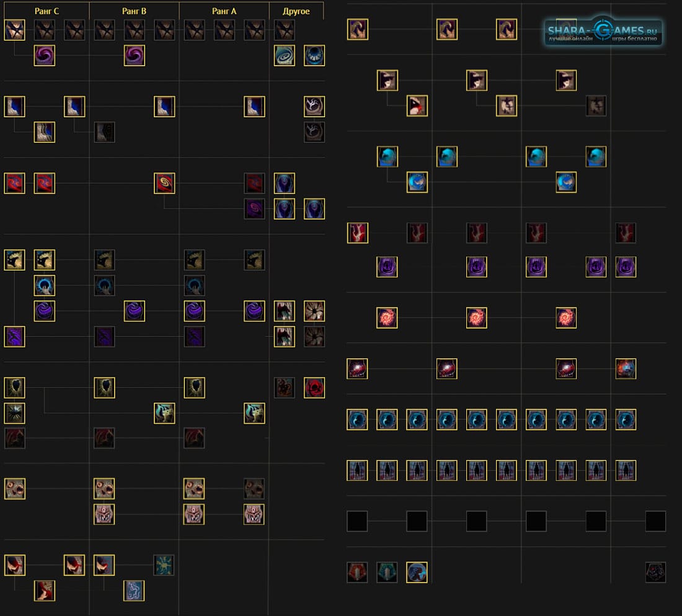This screenshot has height=616, width=682.
Task: Select the dimmed spider web skill in Другое
Action: click(314, 336)
